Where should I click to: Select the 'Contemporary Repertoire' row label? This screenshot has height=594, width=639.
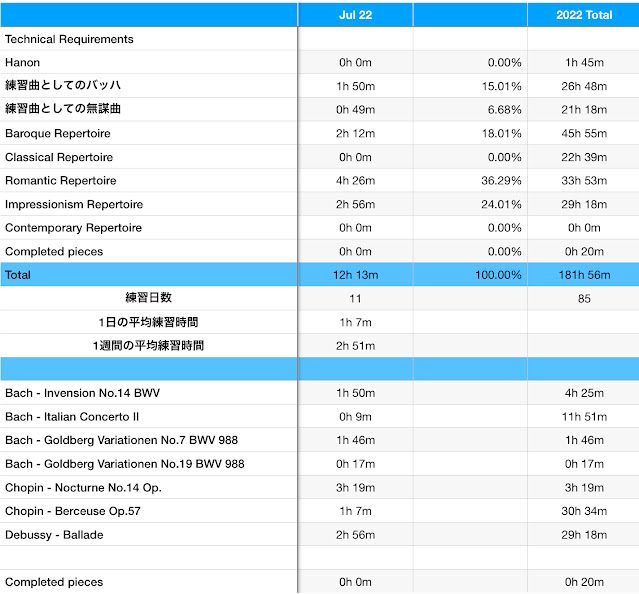(73, 228)
